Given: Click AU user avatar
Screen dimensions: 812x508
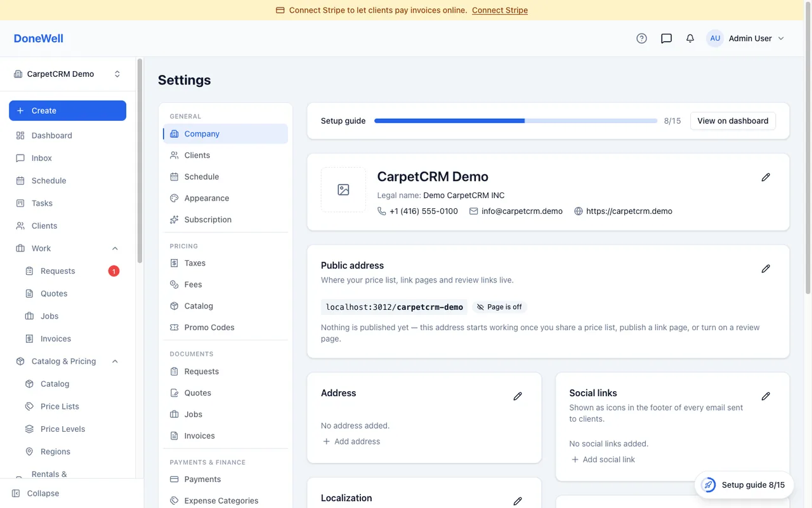Looking at the screenshot, I should [x=715, y=38].
